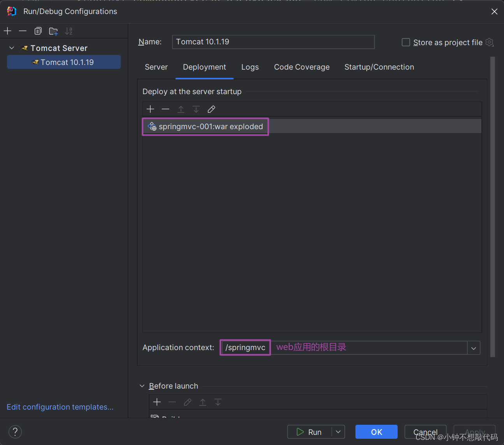Image resolution: width=504 pixels, height=445 pixels.
Task: Add deployment artifact with plus icon
Action: (x=150, y=109)
